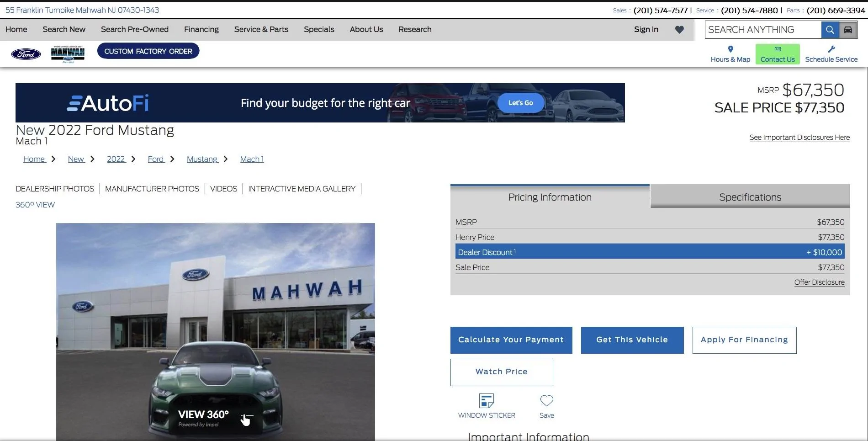
Task: Open the Research menu
Action: point(415,29)
